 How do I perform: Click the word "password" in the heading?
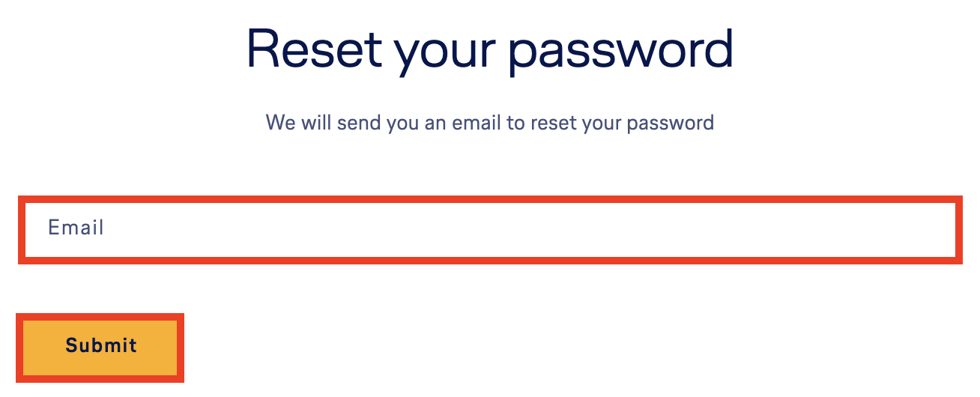click(620, 51)
